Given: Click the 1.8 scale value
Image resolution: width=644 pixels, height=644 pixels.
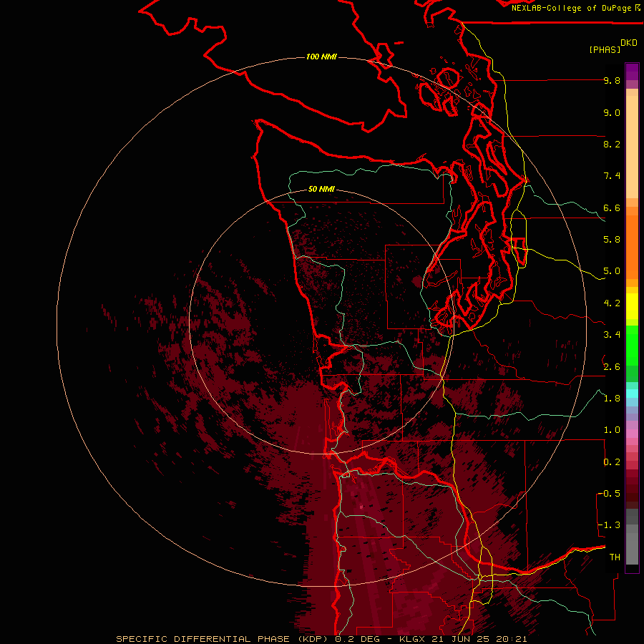Looking at the screenshot, I should pos(612,399).
